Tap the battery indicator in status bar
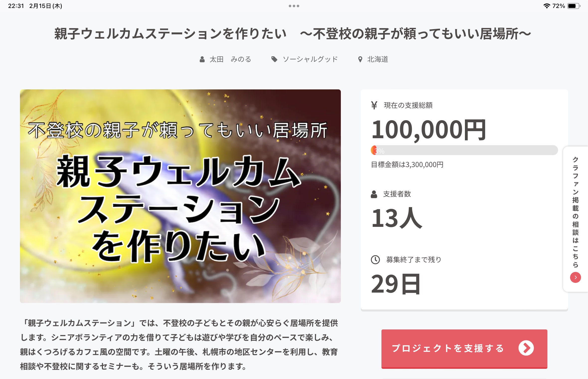This screenshot has width=588, height=379. 574,6
